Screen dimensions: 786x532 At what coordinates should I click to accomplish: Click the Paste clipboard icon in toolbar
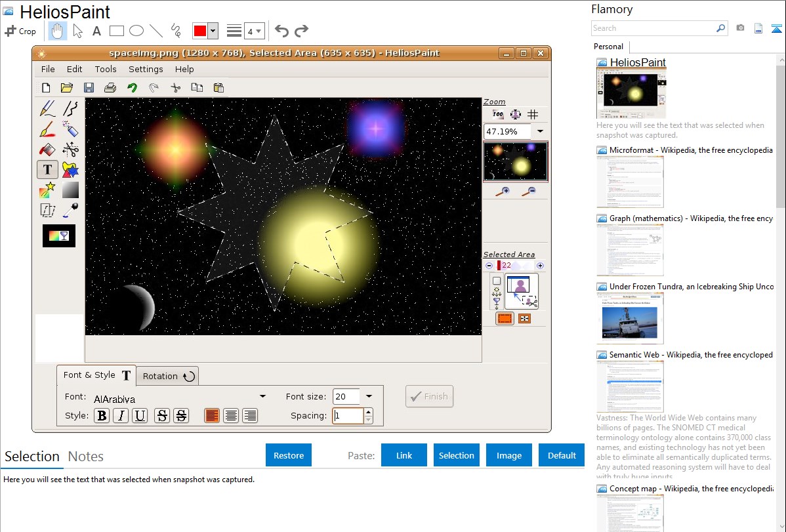218,88
